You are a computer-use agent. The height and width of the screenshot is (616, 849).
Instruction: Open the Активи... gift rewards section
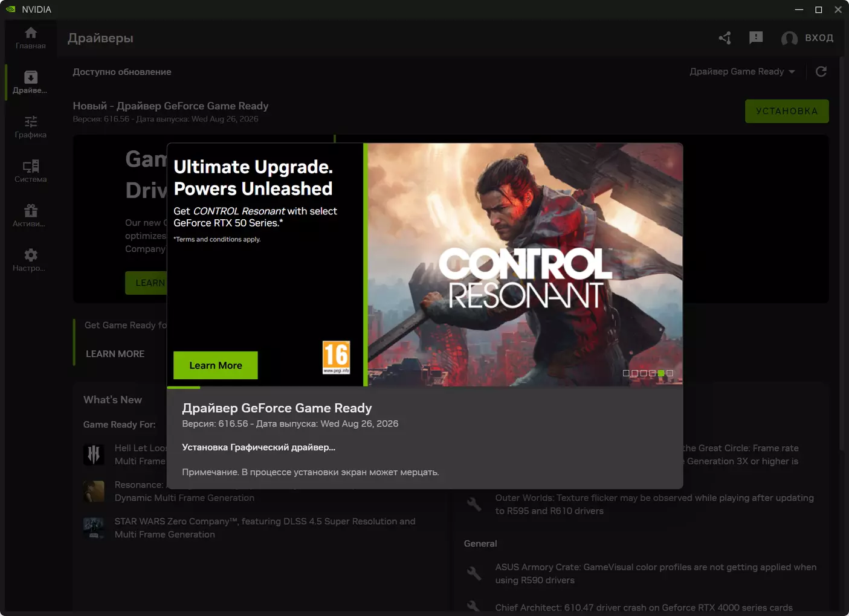(x=31, y=216)
